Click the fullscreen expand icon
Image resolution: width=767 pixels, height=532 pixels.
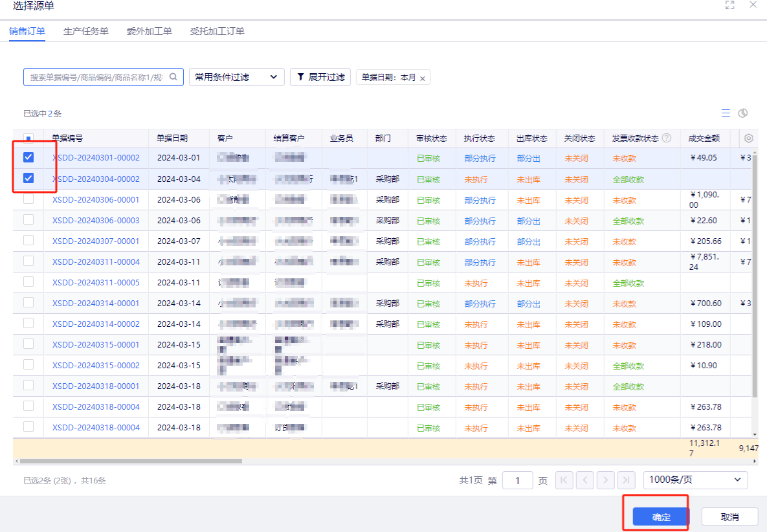tap(730, 5)
